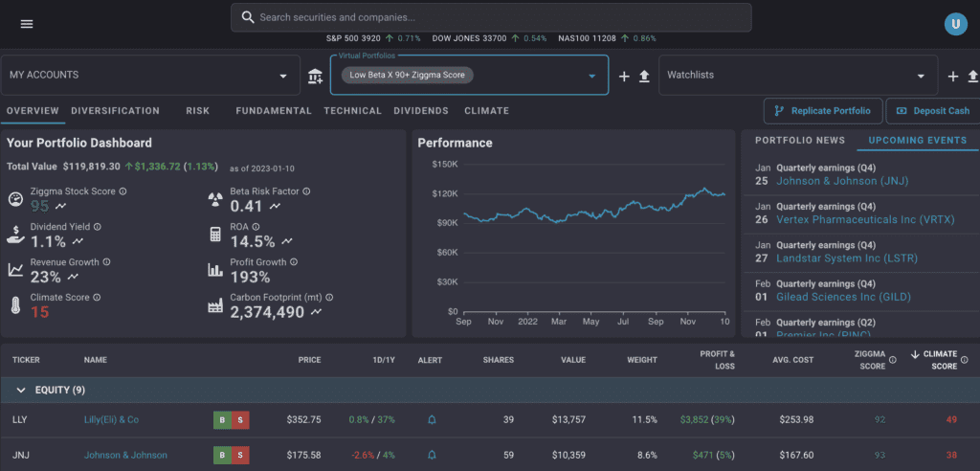Open Carbon Footprint trend chart
The image size is (980, 471).
tap(317, 311)
